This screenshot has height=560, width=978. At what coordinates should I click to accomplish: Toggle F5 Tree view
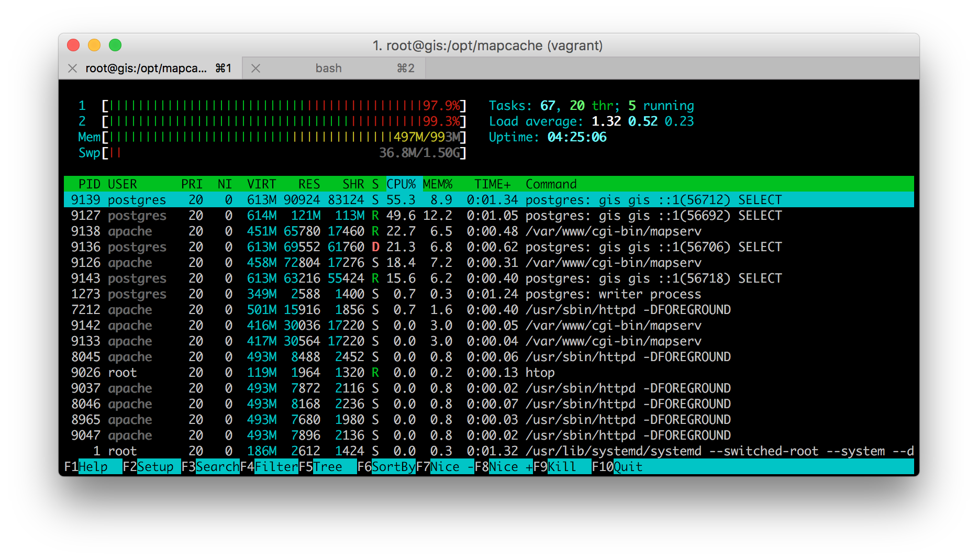(x=328, y=467)
